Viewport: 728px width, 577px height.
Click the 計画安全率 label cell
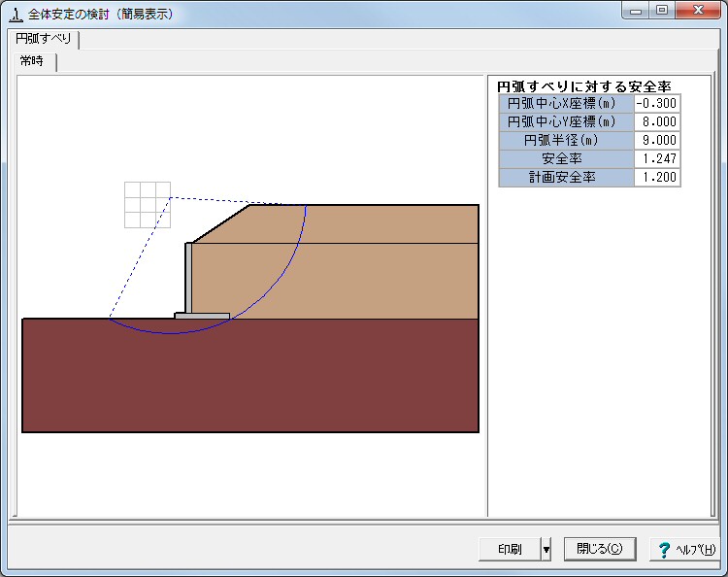566,177
